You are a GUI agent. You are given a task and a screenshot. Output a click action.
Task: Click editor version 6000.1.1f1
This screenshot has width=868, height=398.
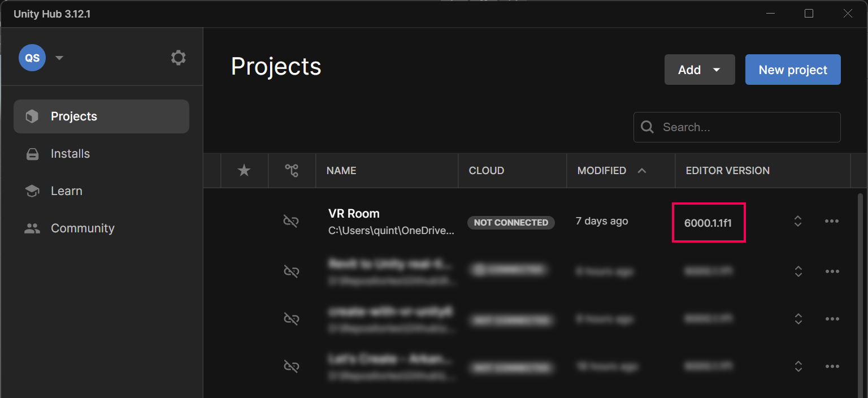708,223
